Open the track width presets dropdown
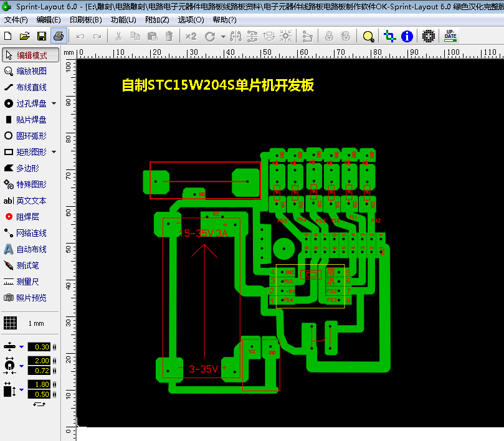 click(22, 347)
